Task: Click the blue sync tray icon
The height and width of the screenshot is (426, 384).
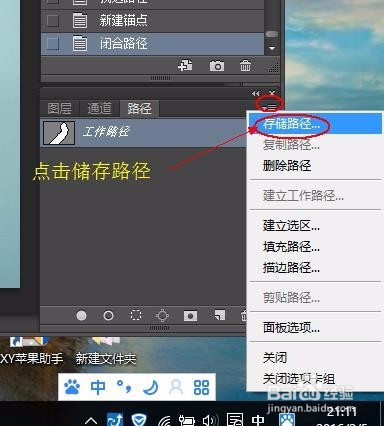Action: (x=115, y=420)
